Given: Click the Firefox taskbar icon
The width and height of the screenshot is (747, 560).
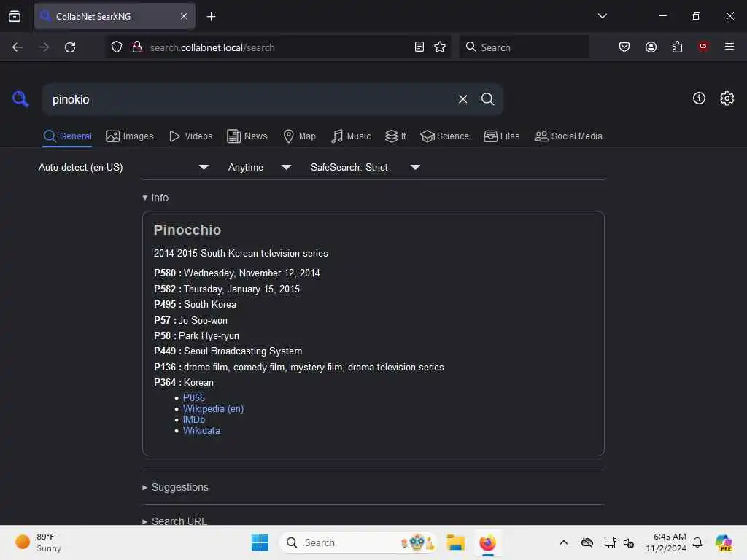Looking at the screenshot, I should [x=487, y=542].
